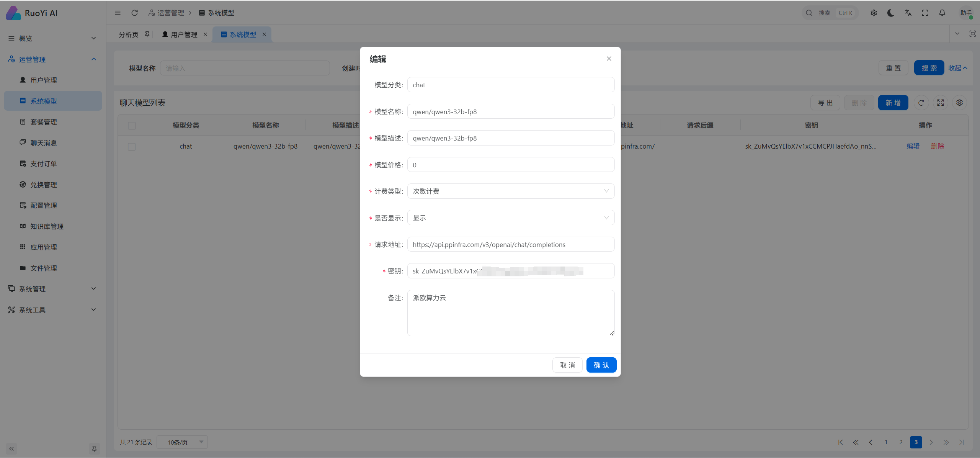
Task: Open language translation icon
Action: click(x=908, y=13)
